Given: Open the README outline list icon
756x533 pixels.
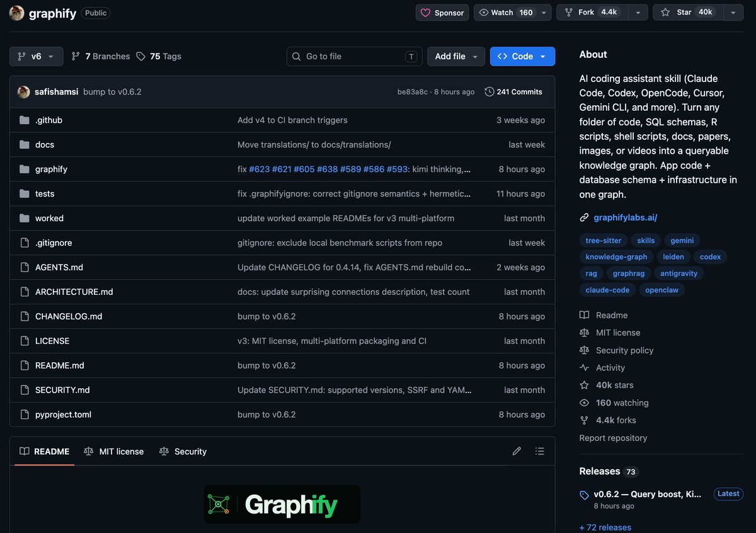Looking at the screenshot, I should point(539,451).
